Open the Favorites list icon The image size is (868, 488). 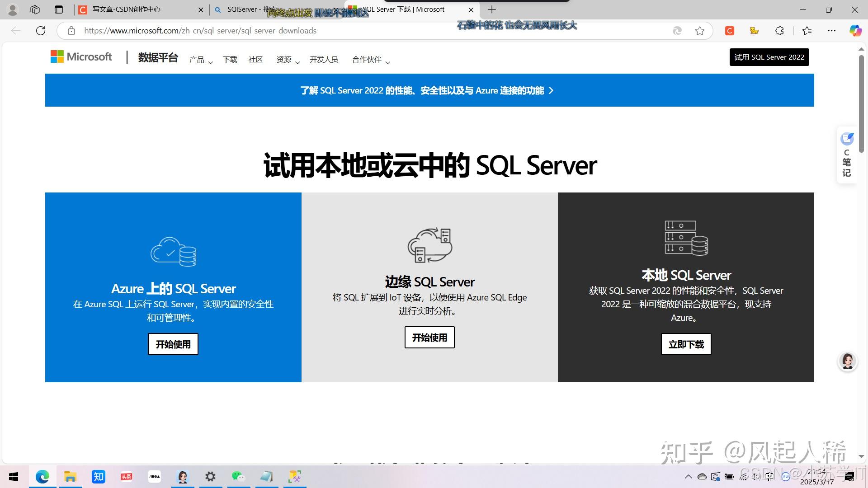pyautogui.click(x=807, y=31)
